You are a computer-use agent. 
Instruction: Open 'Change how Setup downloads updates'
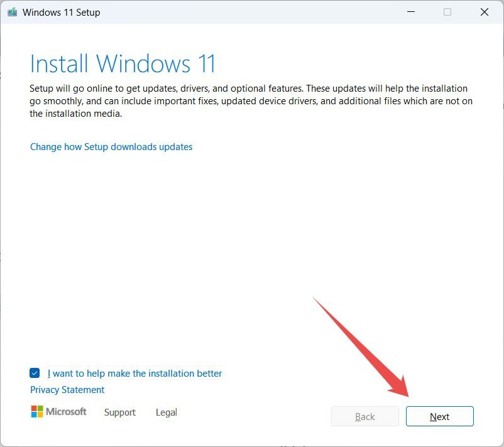[111, 146]
